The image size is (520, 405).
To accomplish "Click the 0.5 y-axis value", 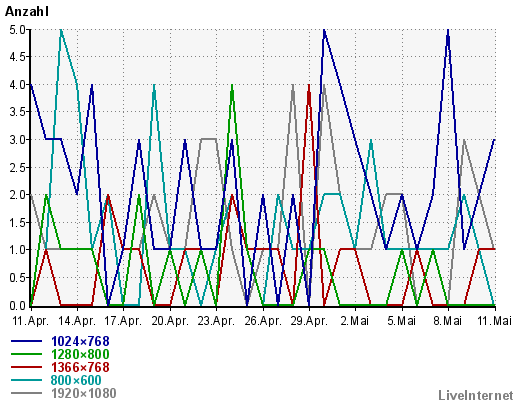I will (17, 277).
